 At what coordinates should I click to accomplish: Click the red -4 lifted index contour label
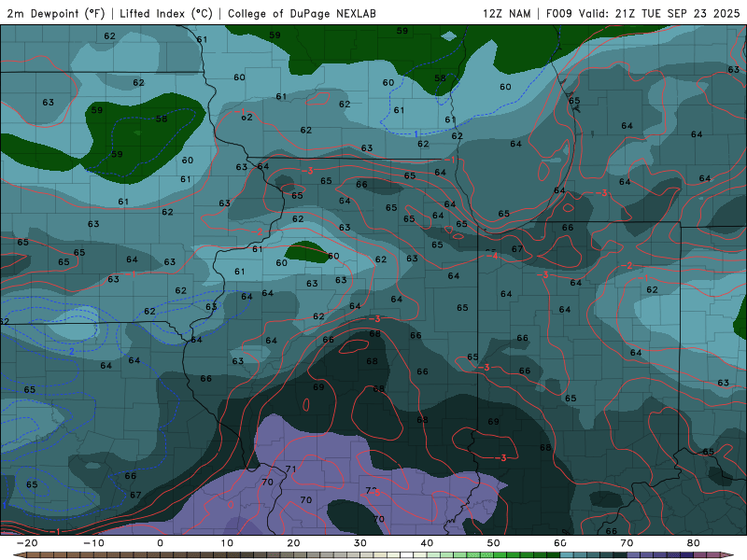(x=492, y=256)
